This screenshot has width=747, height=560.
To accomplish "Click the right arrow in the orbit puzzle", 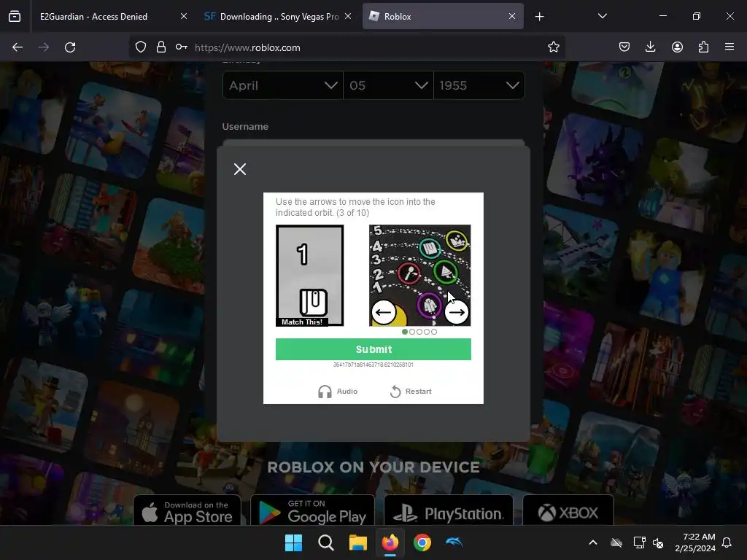I will 457,312.
